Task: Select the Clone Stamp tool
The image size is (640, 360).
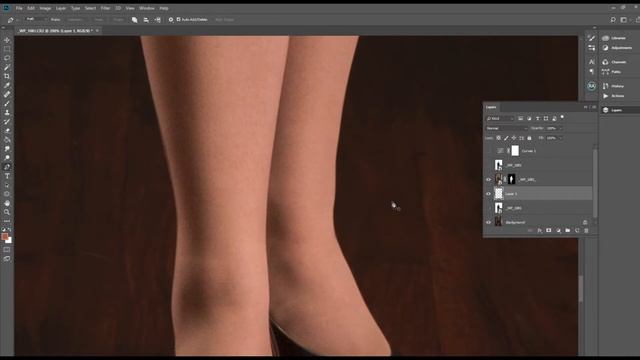Action: pos(7,112)
